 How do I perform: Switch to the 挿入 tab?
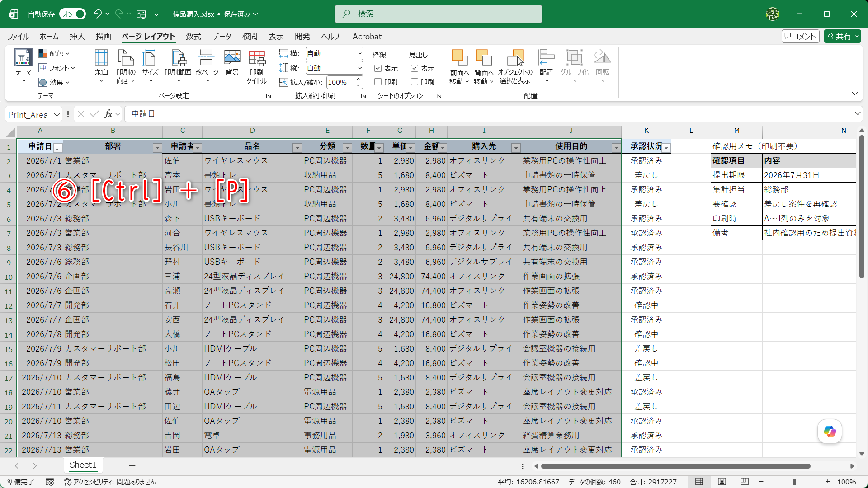77,37
